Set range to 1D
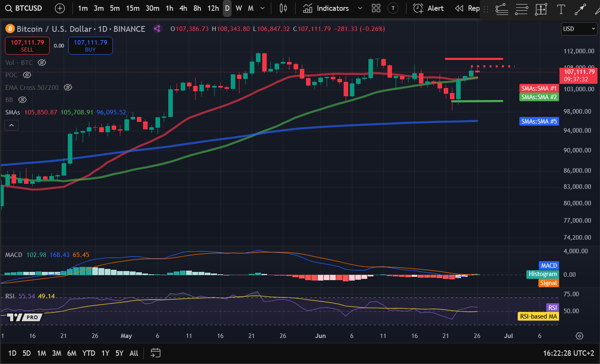This screenshot has height=364, width=600. pyautogui.click(x=12, y=353)
